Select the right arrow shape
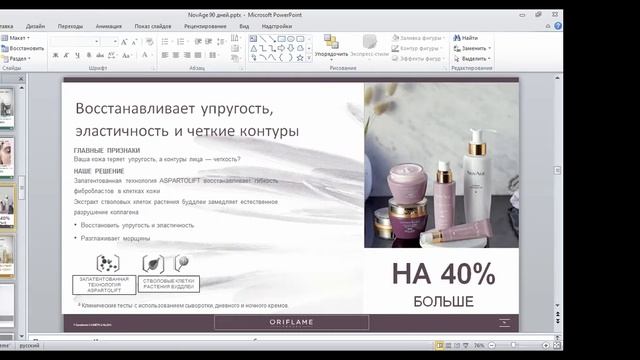Screen dimensions: 640x360 tap(281, 48)
